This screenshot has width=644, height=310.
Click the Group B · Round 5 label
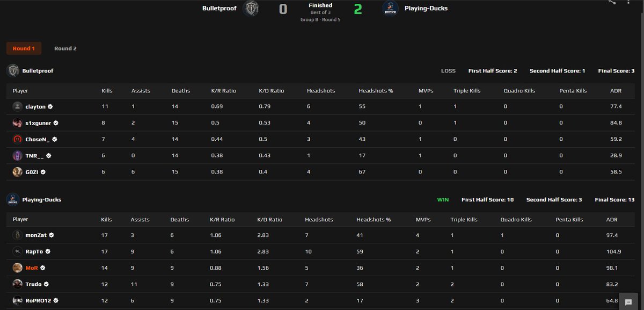click(320, 19)
